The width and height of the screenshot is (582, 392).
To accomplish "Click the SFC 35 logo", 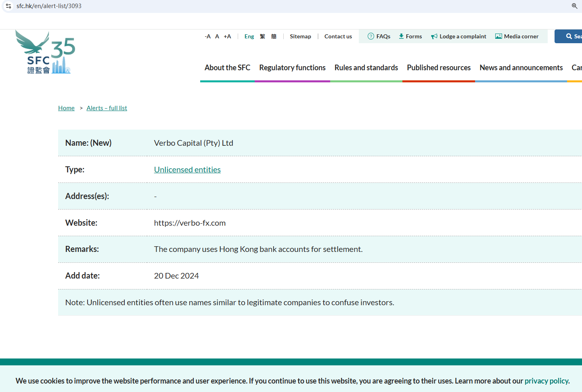I will click(x=45, y=52).
